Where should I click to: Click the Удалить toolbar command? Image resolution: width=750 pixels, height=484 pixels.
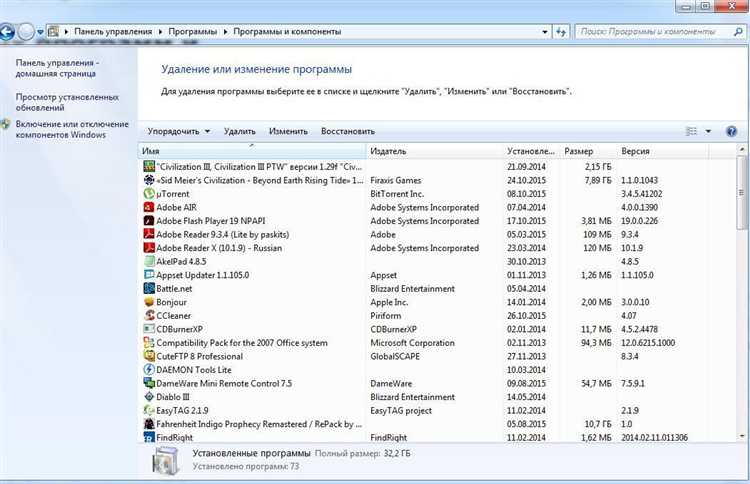coord(240,131)
